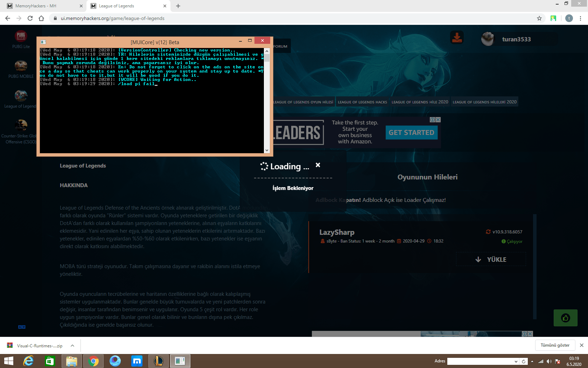The width and height of the screenshot is (588, 368).
Task: Open LEAGUE OF LEGENDS OYUN HİLESİ tag
Action: tap(303, 102)
